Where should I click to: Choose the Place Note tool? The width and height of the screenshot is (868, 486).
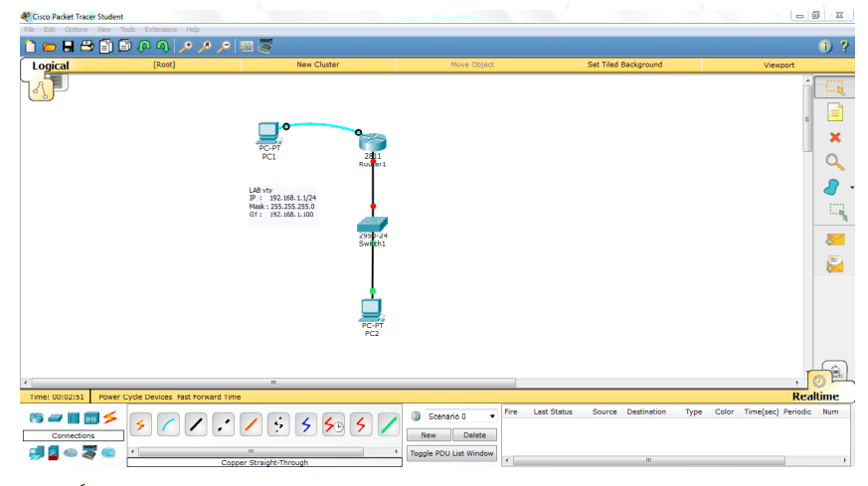pyautogui.click(x=835, y=112)
